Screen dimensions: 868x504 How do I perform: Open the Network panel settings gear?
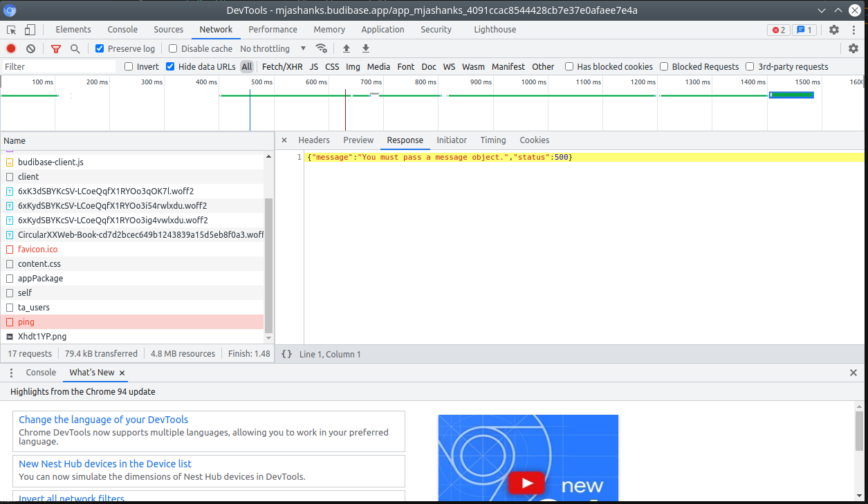[853, 48]
